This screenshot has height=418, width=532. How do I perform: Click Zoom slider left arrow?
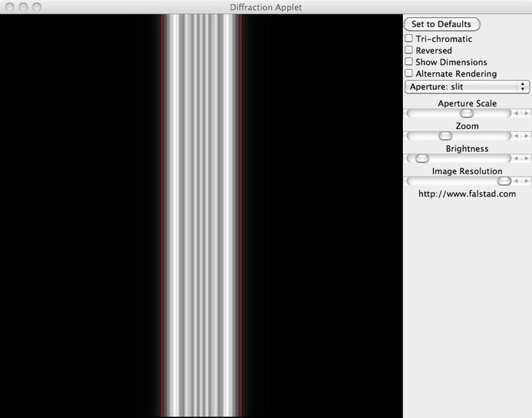pos(516,136)
